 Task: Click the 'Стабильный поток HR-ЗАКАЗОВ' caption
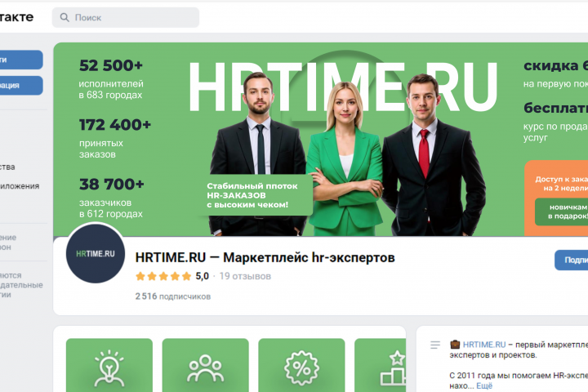(x=252, y=195)
